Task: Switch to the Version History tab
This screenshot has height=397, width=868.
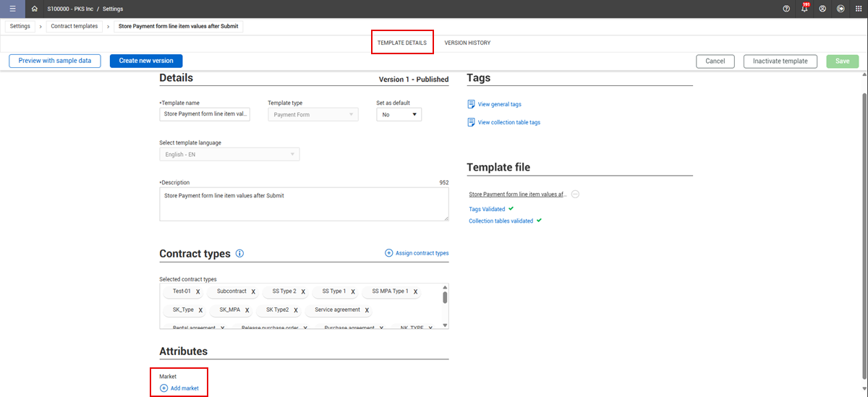Action: point(467,43)
